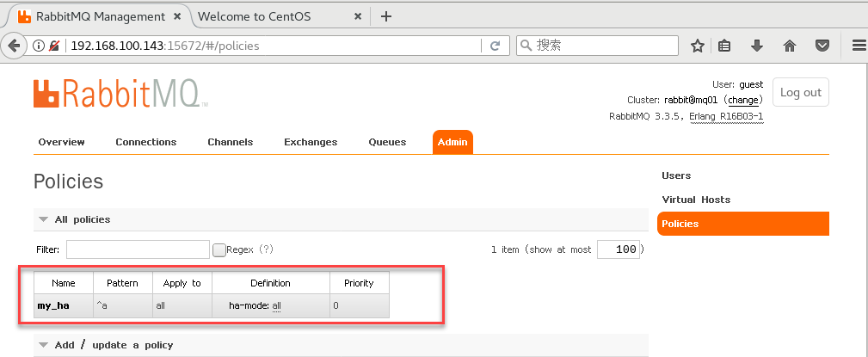Reload the page with the refresh icon
Screen dimensions: 868x357
496,46
